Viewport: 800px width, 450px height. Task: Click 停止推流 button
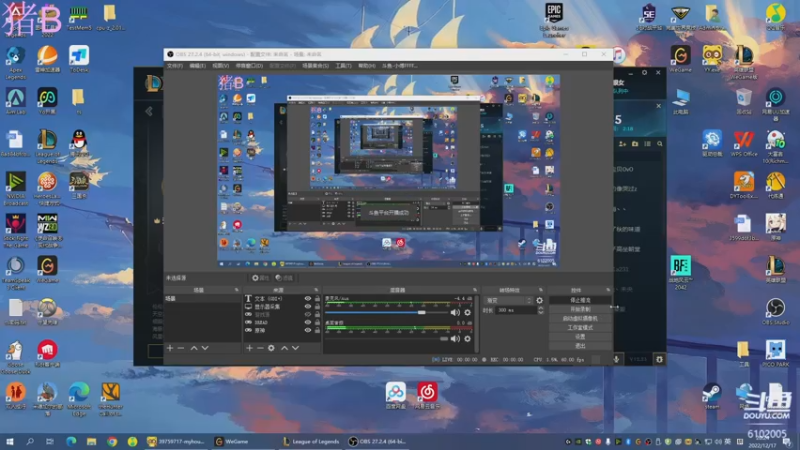(x=581, y=300)
